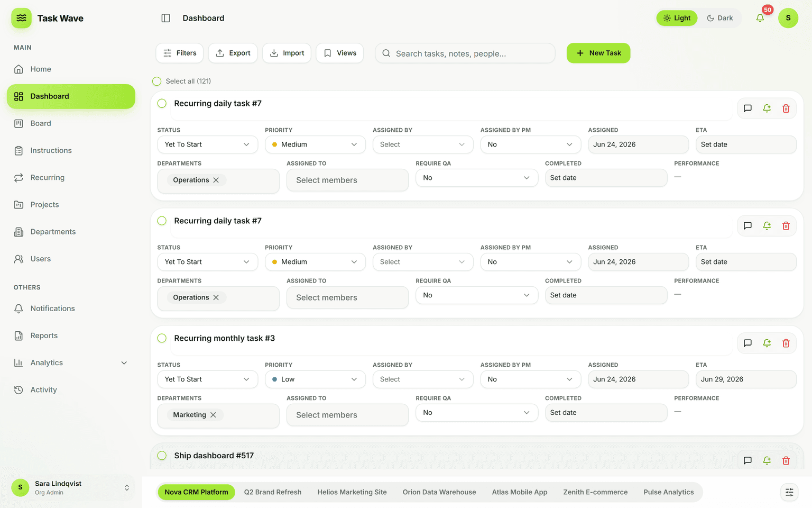Open Require QA dropdown of second daily task #7
This screenshot has height=508, width=812.
[477, 295]
